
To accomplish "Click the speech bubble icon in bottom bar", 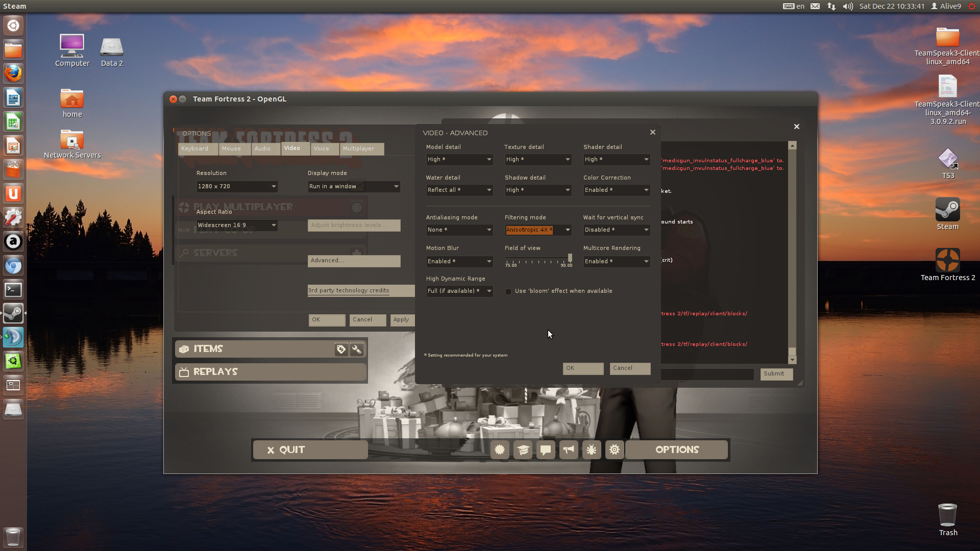I will point(546,450).
